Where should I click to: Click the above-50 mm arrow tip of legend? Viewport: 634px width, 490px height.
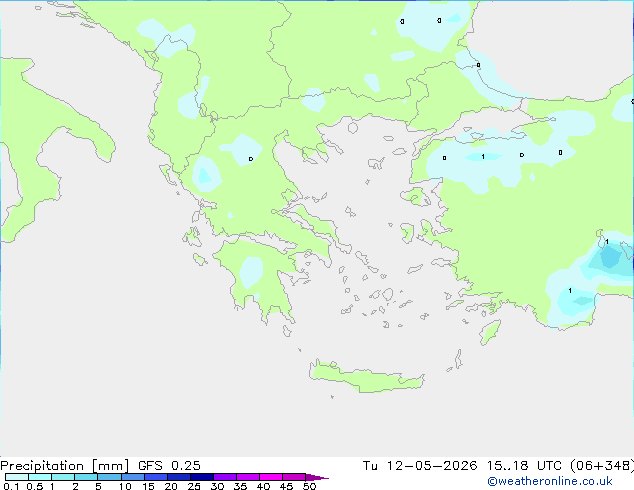coord(317,477)
